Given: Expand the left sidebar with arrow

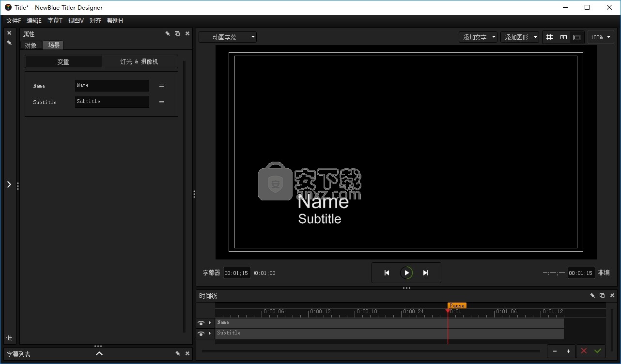Looking at the screenshot, I should [9, 184].
